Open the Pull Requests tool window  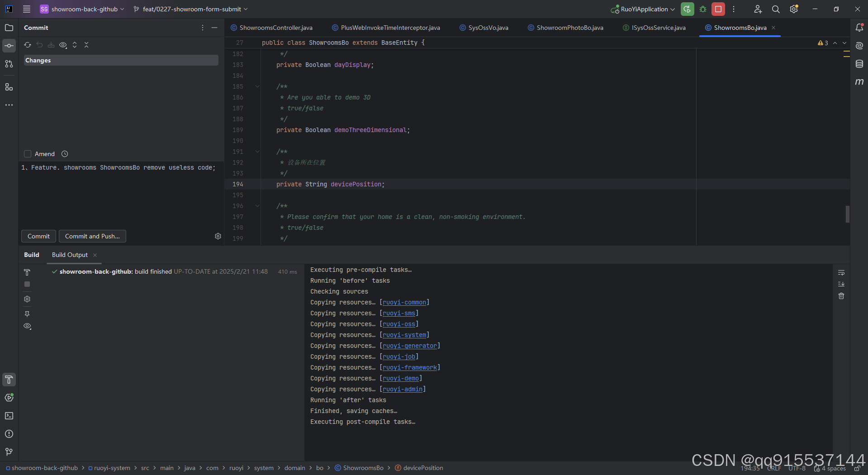[9, 64]
